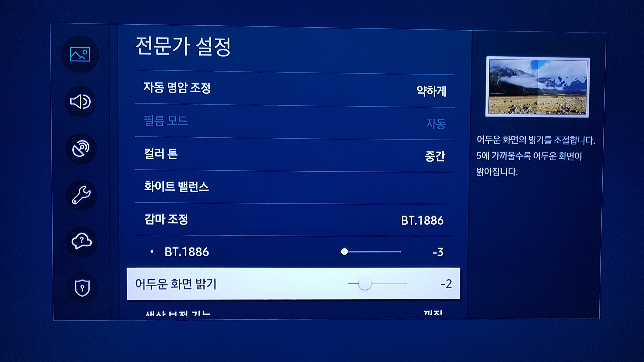Image resolution: width=644 pixels, height=362 pixels.
Task: Change the 중간 color tone value
Action: click(x=435, y=156)
